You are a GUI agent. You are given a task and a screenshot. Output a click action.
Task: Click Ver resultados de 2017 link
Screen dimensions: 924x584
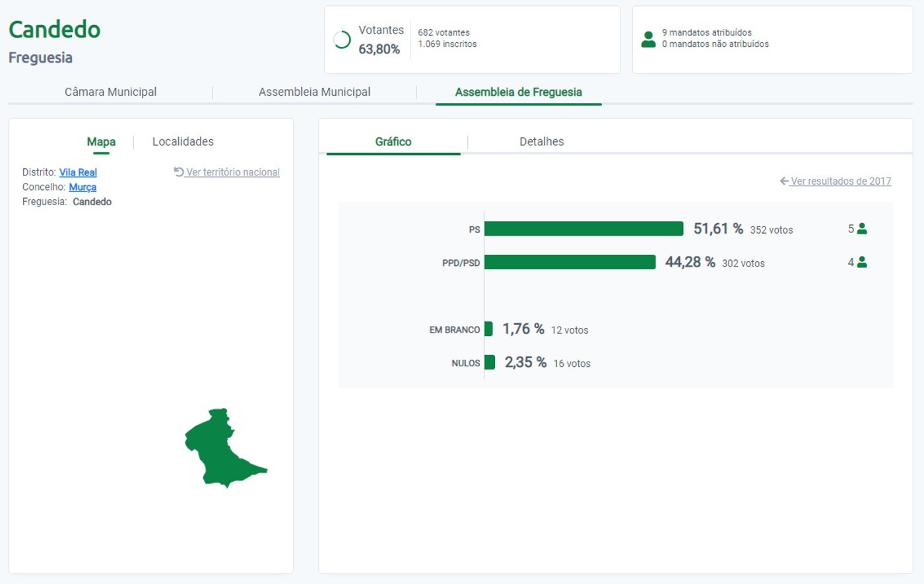840,181
